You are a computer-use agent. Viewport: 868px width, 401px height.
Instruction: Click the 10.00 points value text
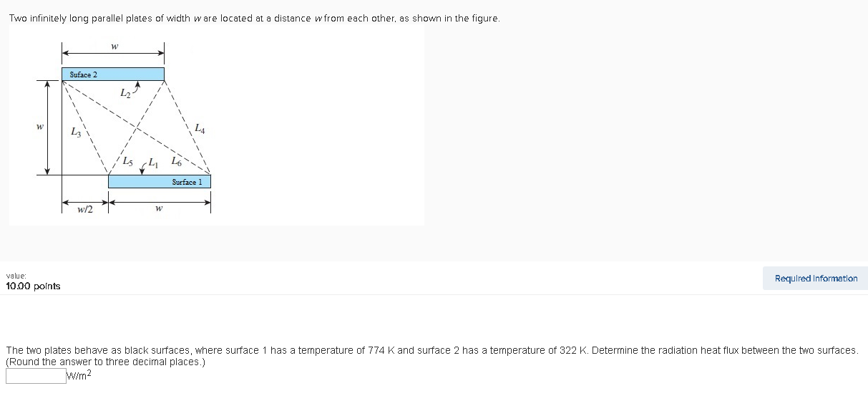click(33, 286)
